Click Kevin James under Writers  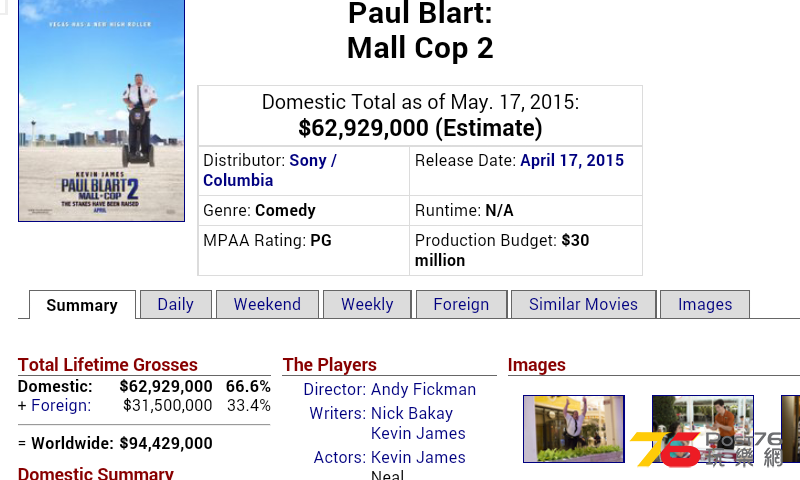point(418,433)
